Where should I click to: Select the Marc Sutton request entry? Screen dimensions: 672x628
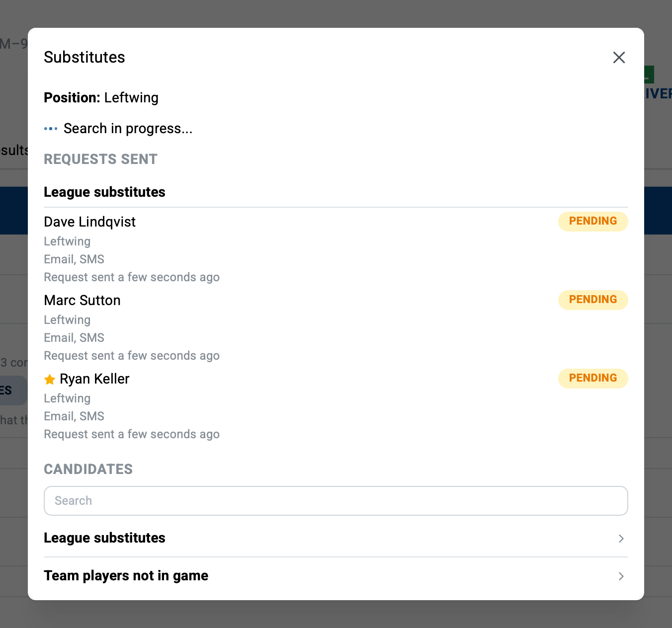tap(336, 327)
